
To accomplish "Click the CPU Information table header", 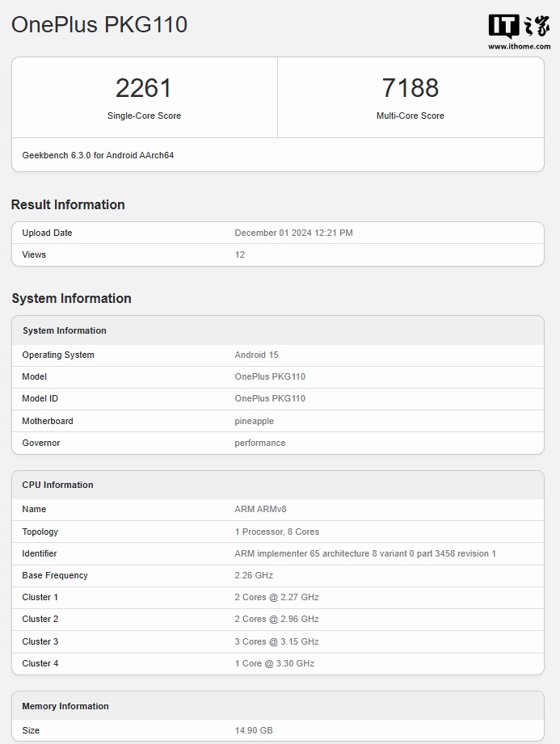I will coord(57,485).
